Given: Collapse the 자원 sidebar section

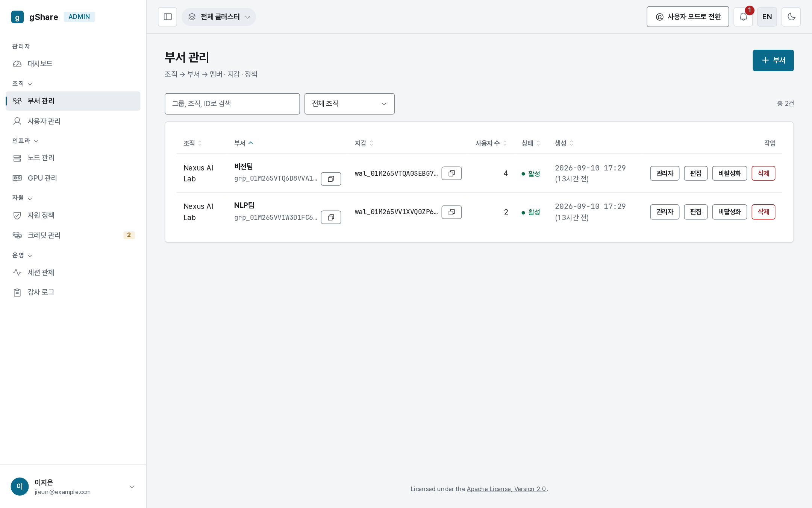Looking at the screenshot, I should tap(22, 198).
